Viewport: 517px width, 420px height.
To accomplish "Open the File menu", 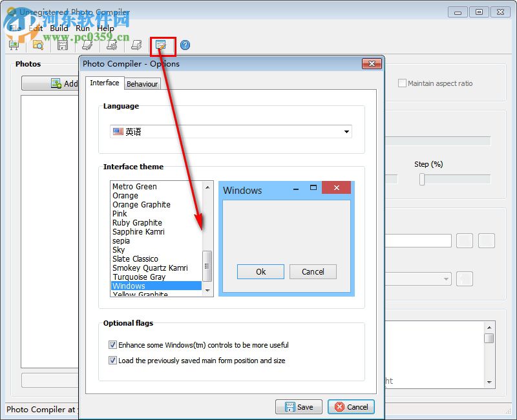I will click(x=15, y=28).
